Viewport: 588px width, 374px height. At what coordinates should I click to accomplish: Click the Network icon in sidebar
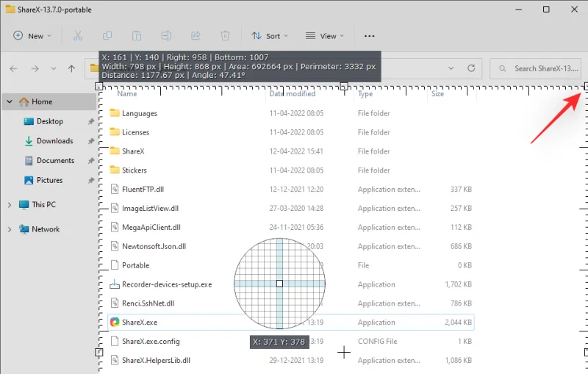(x=24, y=229)
